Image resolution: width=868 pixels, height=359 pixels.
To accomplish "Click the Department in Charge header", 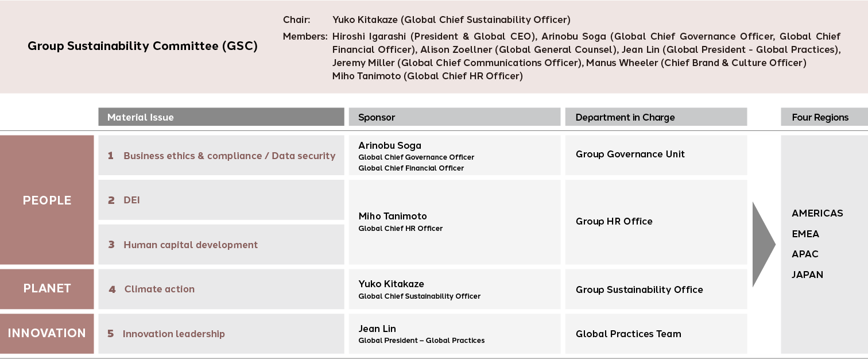I will click(656, 117).
